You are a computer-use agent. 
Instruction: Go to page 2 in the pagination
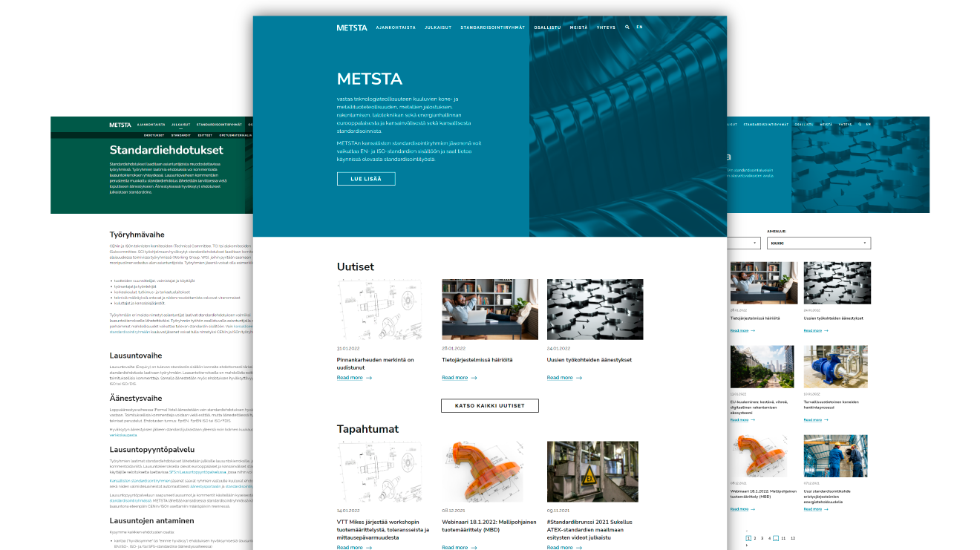tap(757, 538)
